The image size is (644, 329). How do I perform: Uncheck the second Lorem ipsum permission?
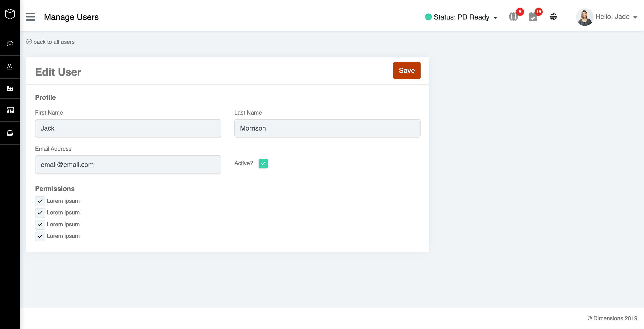coord(40,213)
